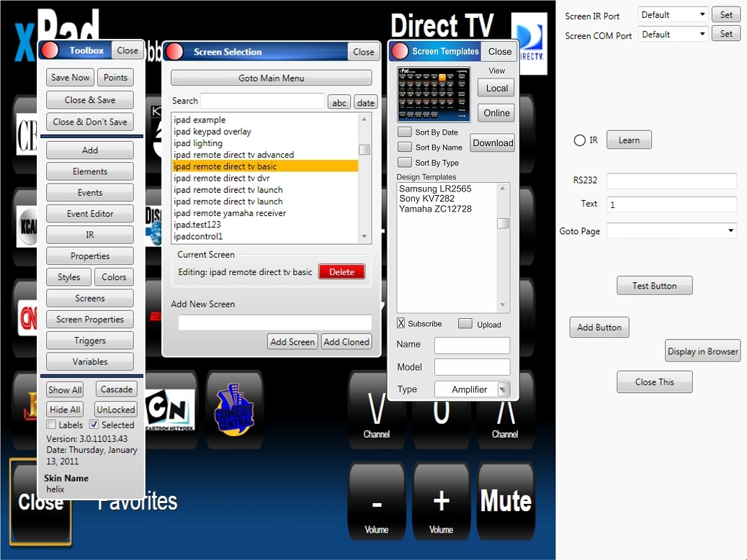Image resolution: width=747 pixels, height=560 pixels.
Task: Open the Screen IR Port dropdown
Action: (673, 15)
